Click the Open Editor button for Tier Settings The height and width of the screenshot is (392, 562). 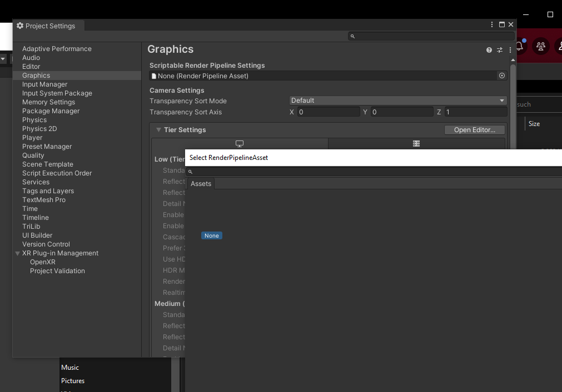tap(474, 129)
